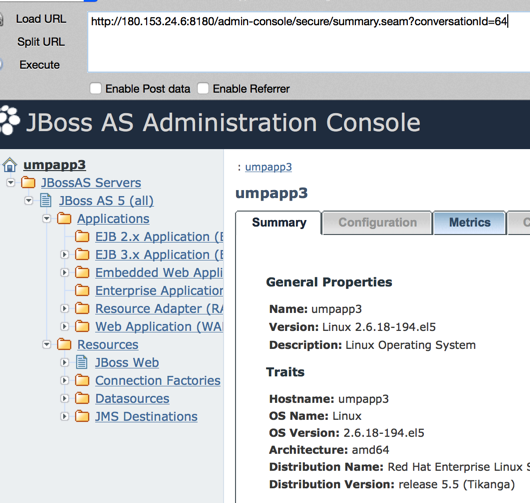Click the home icon beside umpapp3
This screenshot has height=503, width=530.
point(9,165)
